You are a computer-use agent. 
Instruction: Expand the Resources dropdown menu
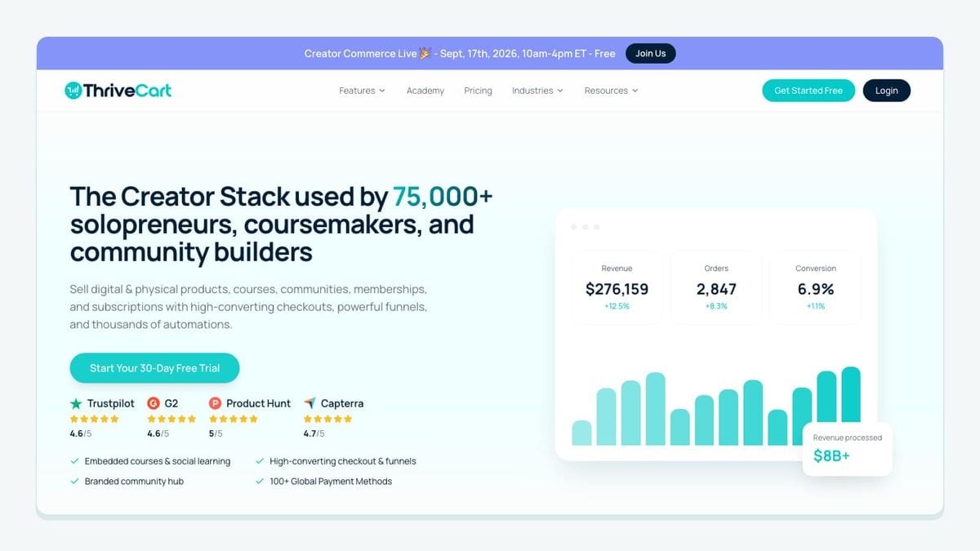click(x=611, y=91)
